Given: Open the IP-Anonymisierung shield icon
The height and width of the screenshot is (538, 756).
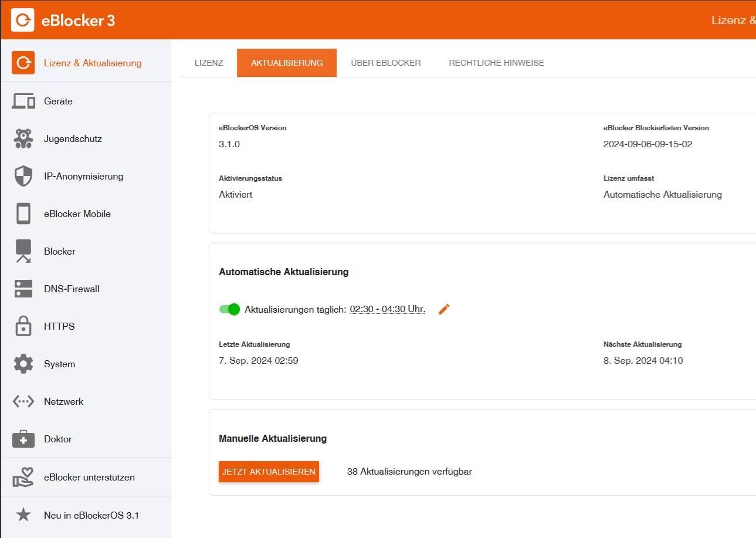Looking at the screenshot, I should pyautogui.click(x=23, y=176).
